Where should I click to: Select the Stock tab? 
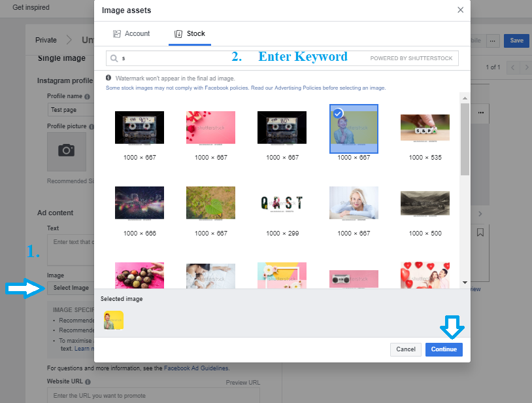(x=190, y=34)
